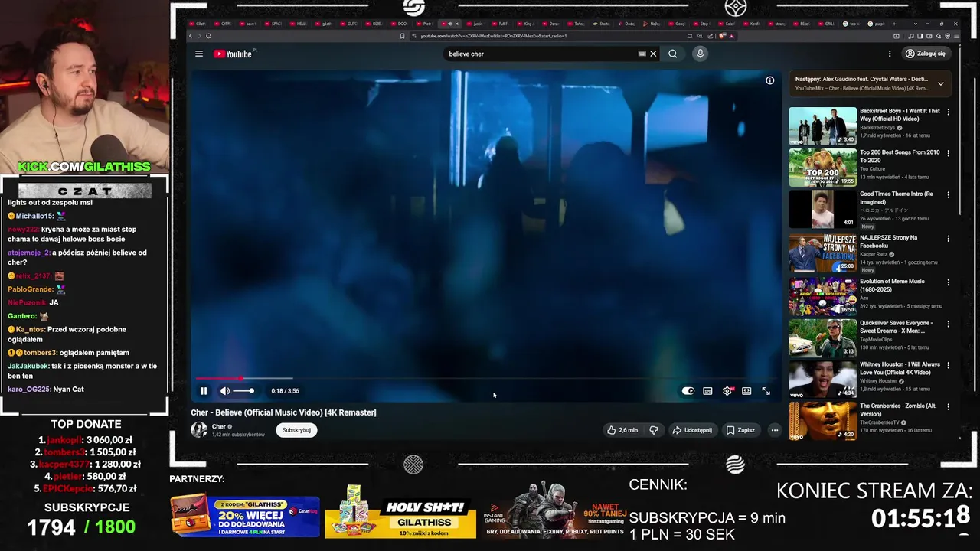Like the video (2,6 mln)
This screenshot has width=980, height=551.
click(x=622, y=430)
